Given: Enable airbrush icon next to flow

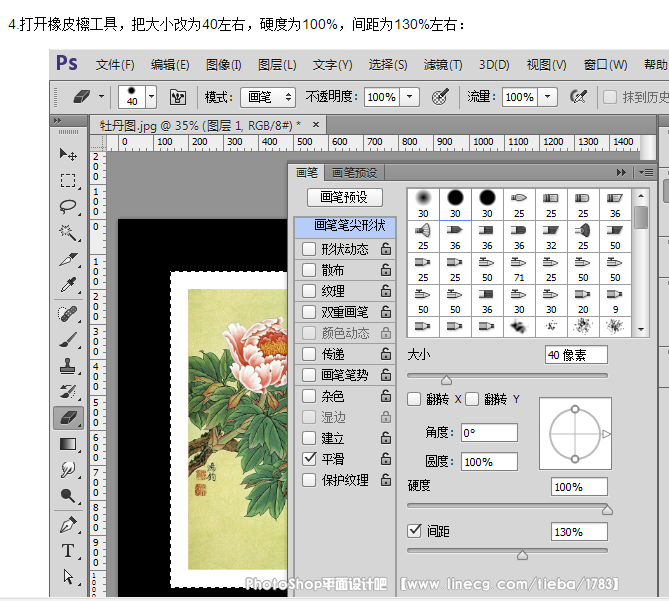Looking at the screenshot, I should pyautogui.click(x=578, y=97).
